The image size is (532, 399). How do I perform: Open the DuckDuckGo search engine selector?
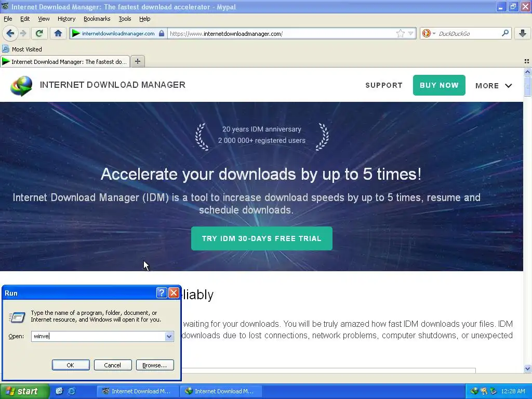click(428, 33)
